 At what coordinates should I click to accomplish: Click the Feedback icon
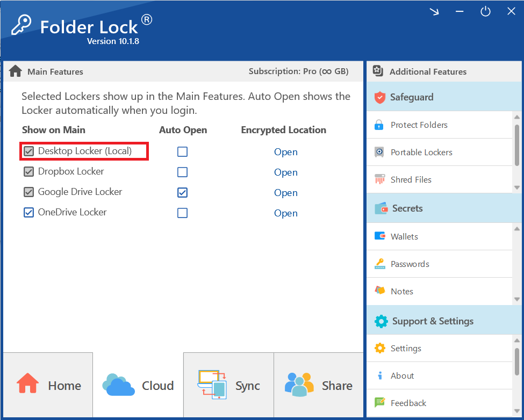pyautogui.click(x=379, y=403)
